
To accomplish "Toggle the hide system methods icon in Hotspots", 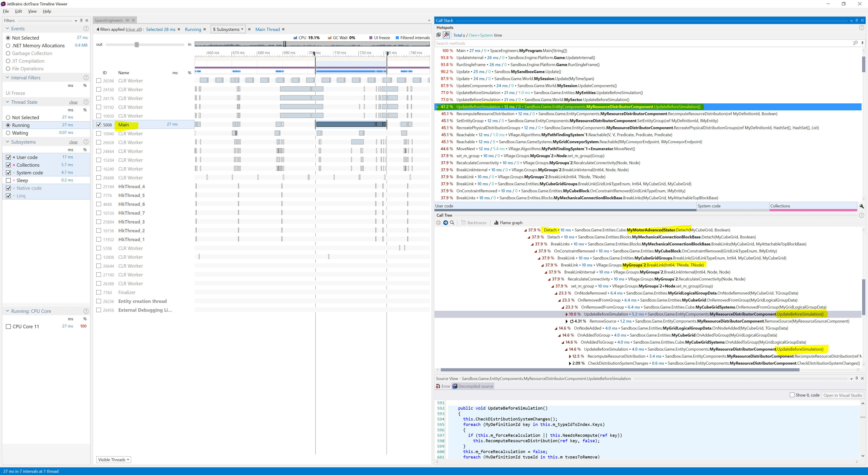I will (x=446, y=35).
